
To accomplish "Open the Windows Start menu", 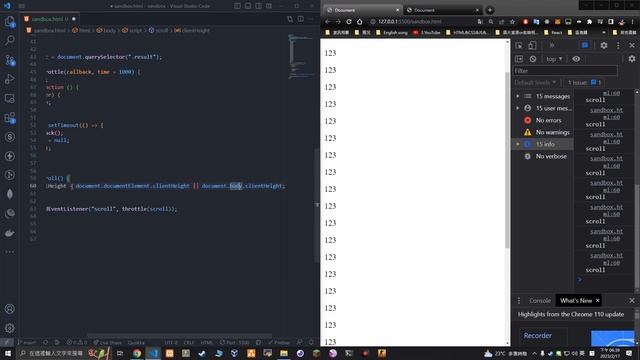I will pyautogui.click(x=8, y=353).
